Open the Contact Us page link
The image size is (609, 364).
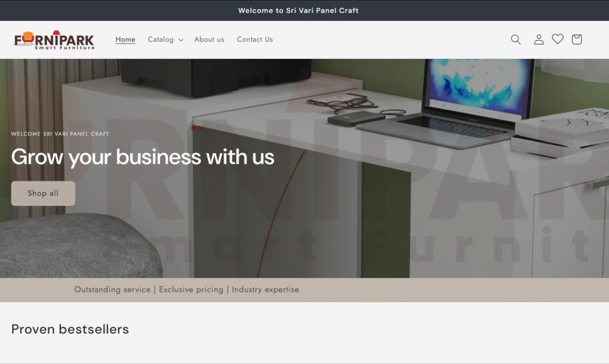point(255,39)
